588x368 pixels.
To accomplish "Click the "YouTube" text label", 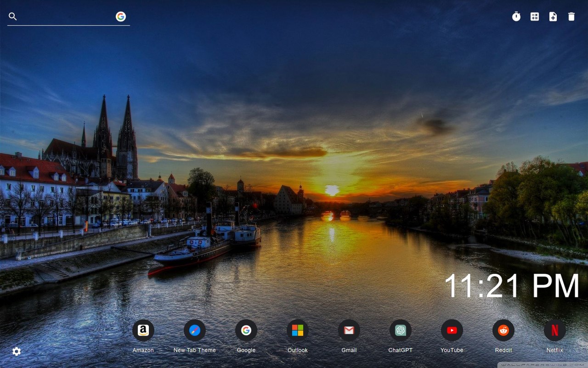I will tap(452, 350).
